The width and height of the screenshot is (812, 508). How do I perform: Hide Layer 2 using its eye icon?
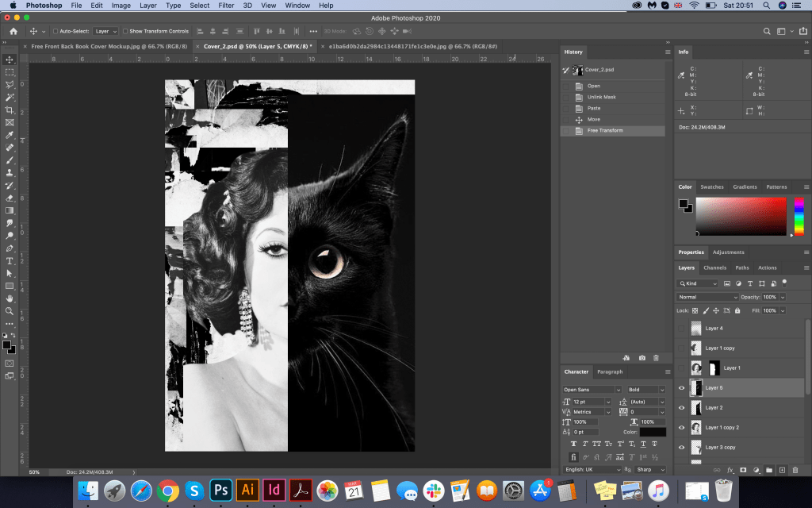[681, 407]
